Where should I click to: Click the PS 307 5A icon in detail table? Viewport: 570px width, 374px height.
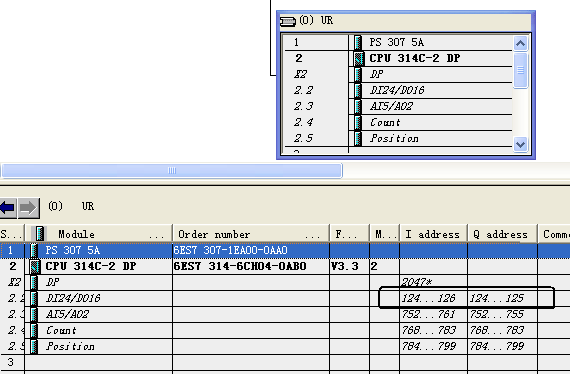(34, 250)
